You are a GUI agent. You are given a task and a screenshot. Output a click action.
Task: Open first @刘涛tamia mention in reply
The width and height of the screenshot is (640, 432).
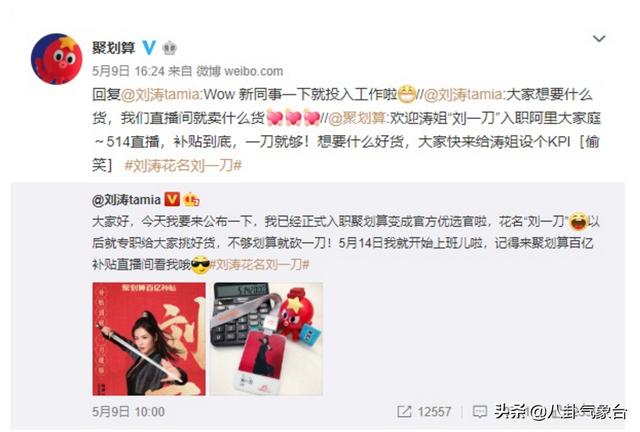coord(160,95)
